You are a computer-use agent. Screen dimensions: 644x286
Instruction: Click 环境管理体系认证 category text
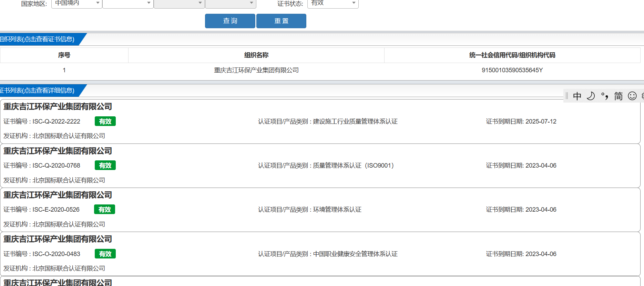pyautogui.click(x=337, y=210)
